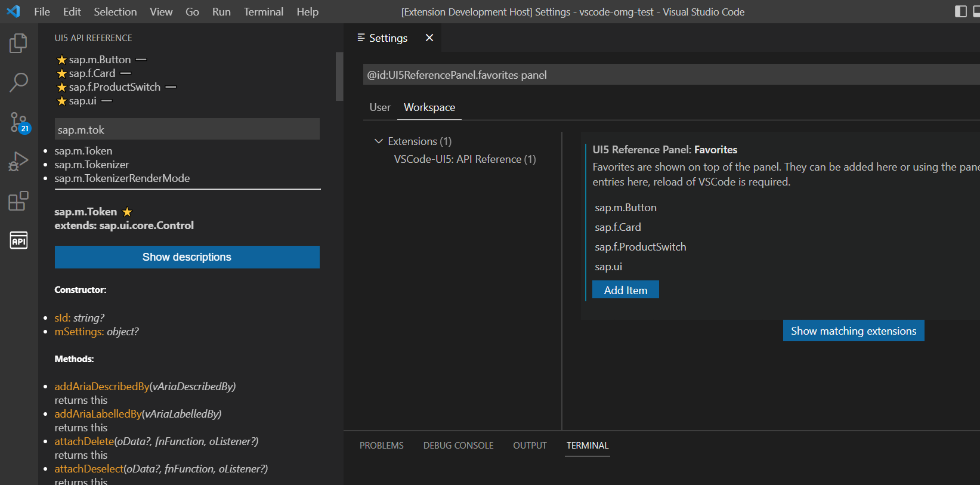Switch to the User settings tab
The height and width of the screenshot is (485, 980).
pyautogui.click(x=380, y=107)
